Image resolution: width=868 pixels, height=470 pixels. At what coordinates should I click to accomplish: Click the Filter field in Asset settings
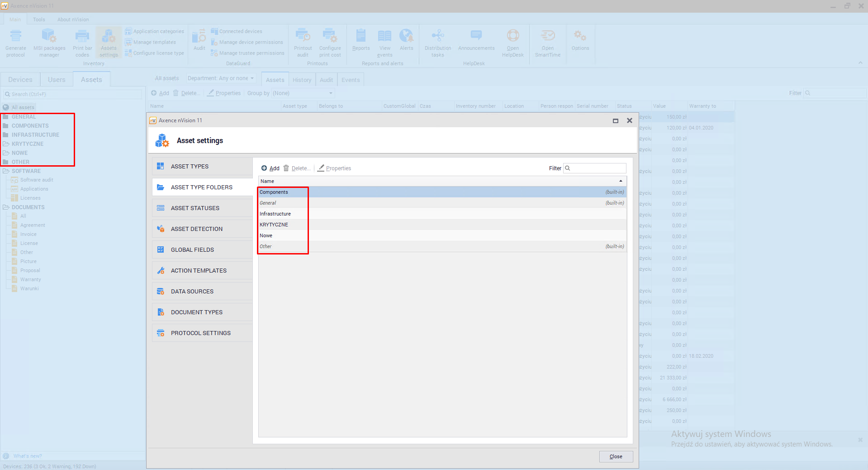(x=597, y=168)
